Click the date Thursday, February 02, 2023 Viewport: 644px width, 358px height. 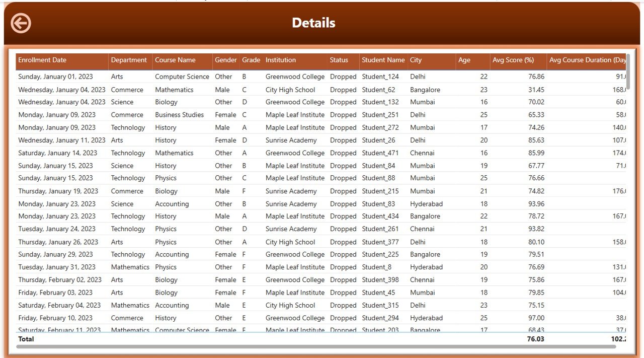pos(60,279)
